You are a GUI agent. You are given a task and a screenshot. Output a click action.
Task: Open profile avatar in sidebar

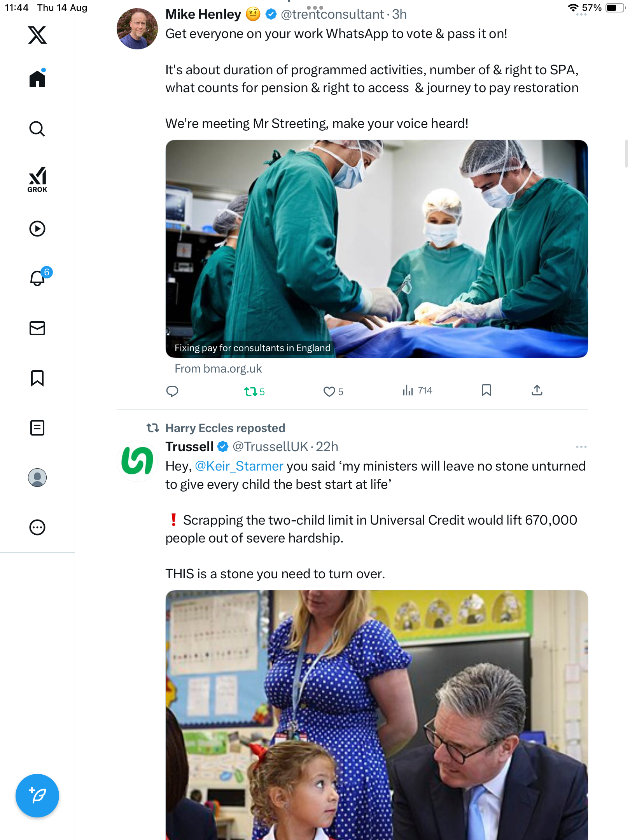coord(37,478)
